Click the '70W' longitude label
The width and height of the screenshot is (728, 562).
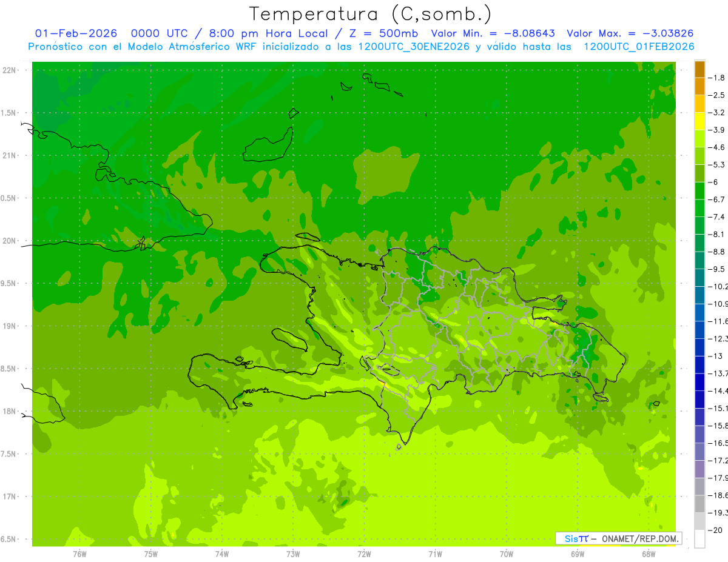click(x=506, y=554)
